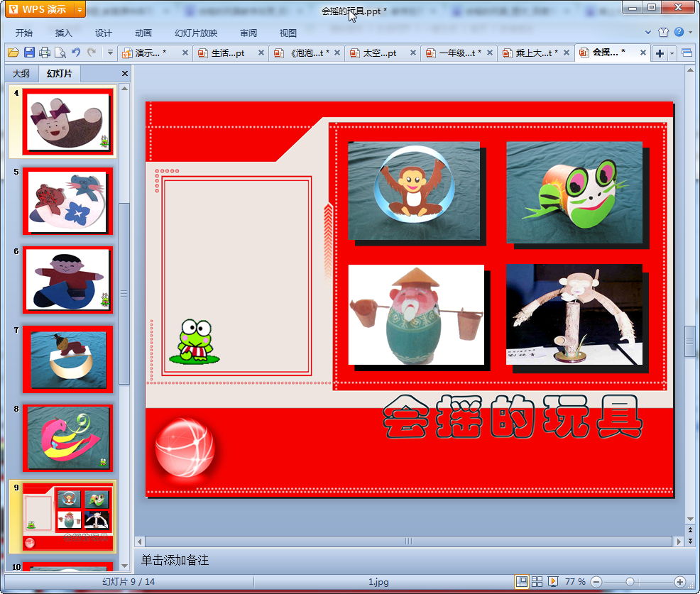Select slide 4 thumbnail with bunny
The height and width of the screenshot is (594, 700).
click(x=68, y=121)
